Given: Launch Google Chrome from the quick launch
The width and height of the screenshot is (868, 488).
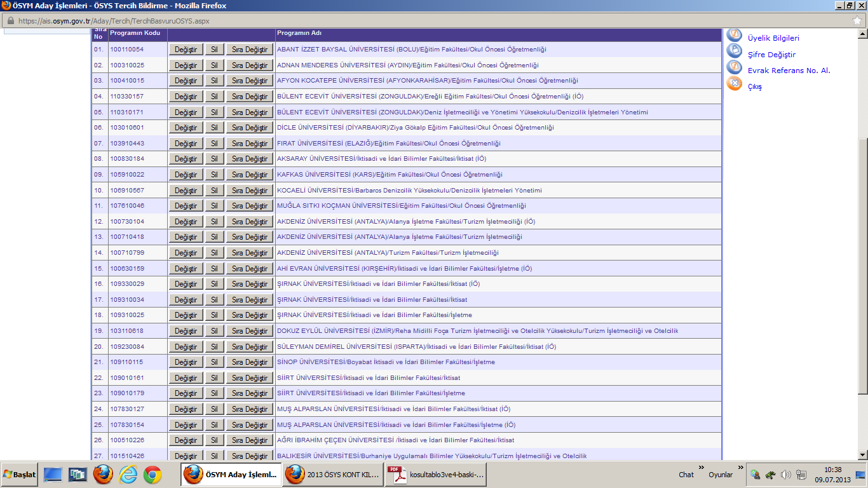Looking at the screenshot, I should point(152,475).
